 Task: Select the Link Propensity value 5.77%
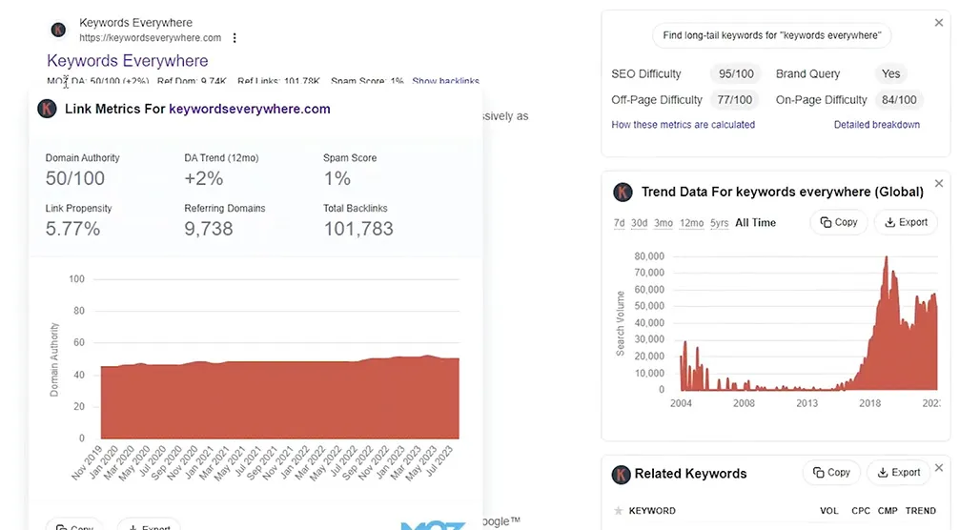click(72, 229)
